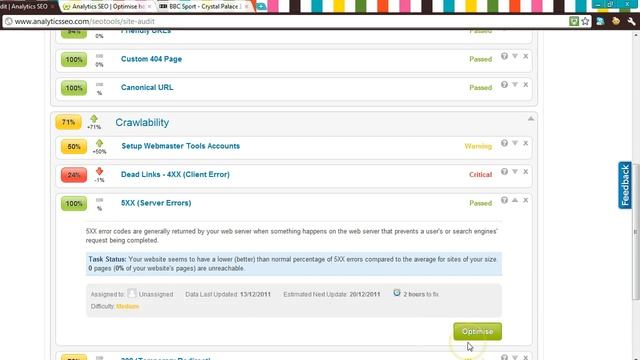Viewport: 640px width, 360px height.
Task: Open a new browser tab
Action: pyautogui.click(x=261, y=7)
